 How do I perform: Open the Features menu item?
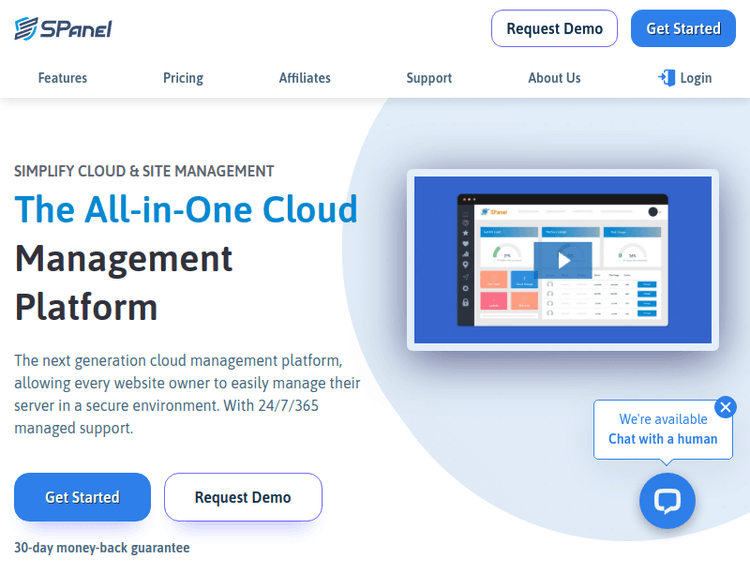[x=63, y=78]
